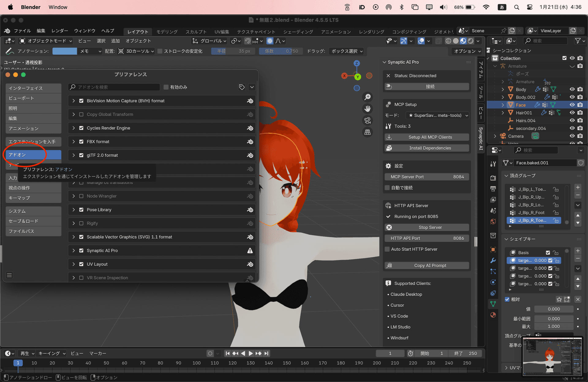Viewport: 588px width, 382px height.
Task: Click the Physics properties icon in sidebar
Action: (493, 282)
